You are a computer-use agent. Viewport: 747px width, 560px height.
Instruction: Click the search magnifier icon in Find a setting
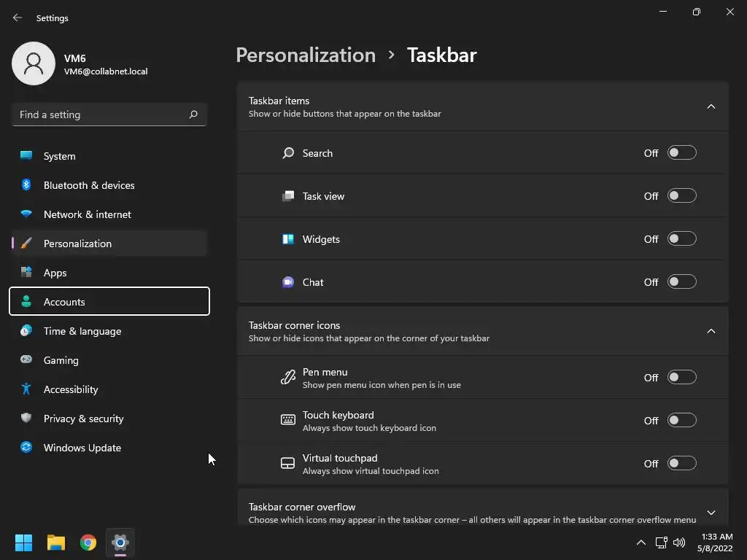(193, 114)
